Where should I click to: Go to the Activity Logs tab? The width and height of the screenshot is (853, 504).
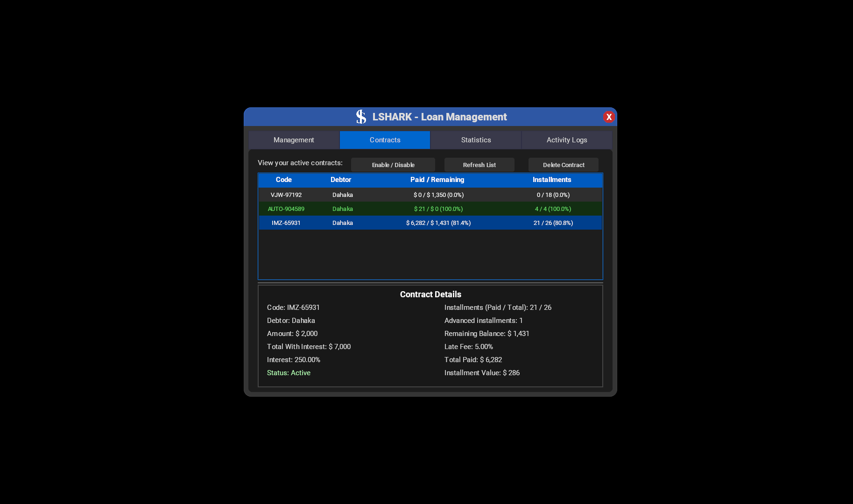point(567,140)
